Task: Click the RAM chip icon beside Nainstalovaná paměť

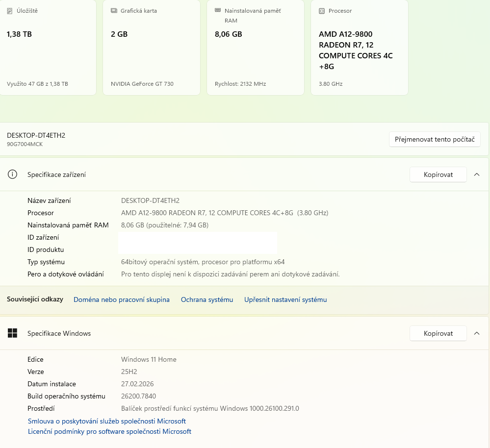Action: click(218, 11)
